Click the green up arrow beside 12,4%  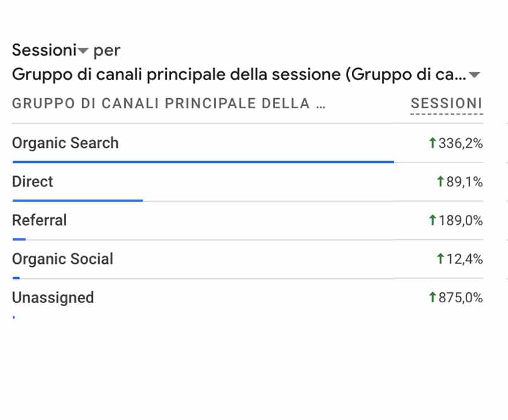point(440,259)
